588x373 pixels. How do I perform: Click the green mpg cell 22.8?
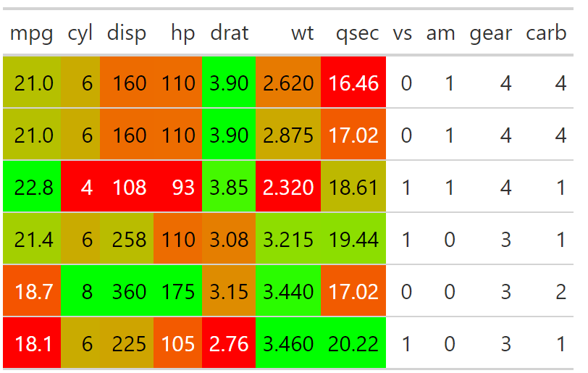coord(32,187)
